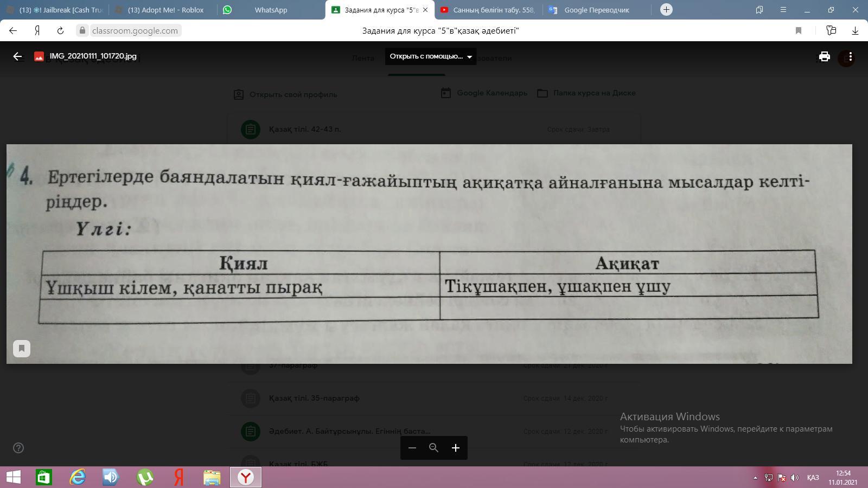This screenshot has width=868, height=488.
Task: Open File Explorer from the taskbar
Action: point(212,477)
